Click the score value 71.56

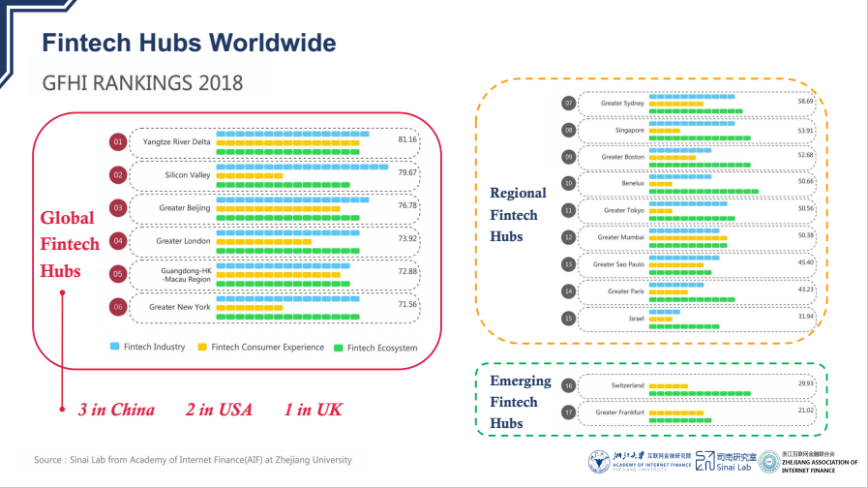click(407, 304)
